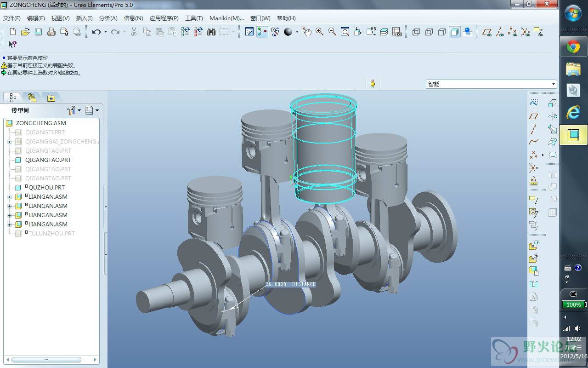
Task: Open the 编辑(E) menu
Action: [x=36, y=18]
